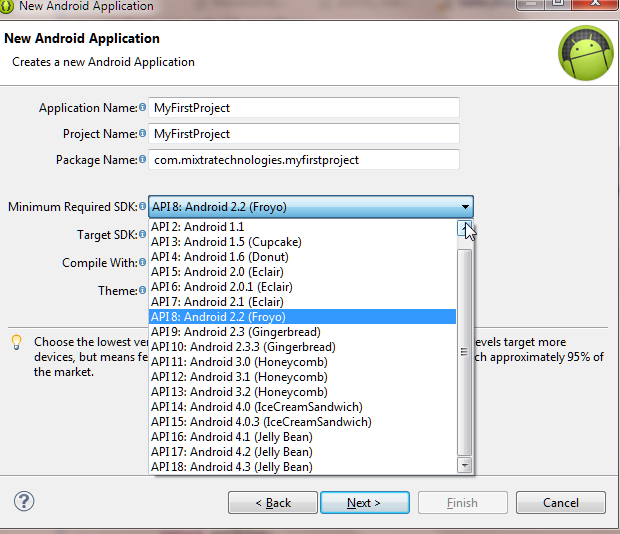Screen dimensions: 620x534
Task: Click the info icon beside Application Name
Action: (x=142, y=107)
